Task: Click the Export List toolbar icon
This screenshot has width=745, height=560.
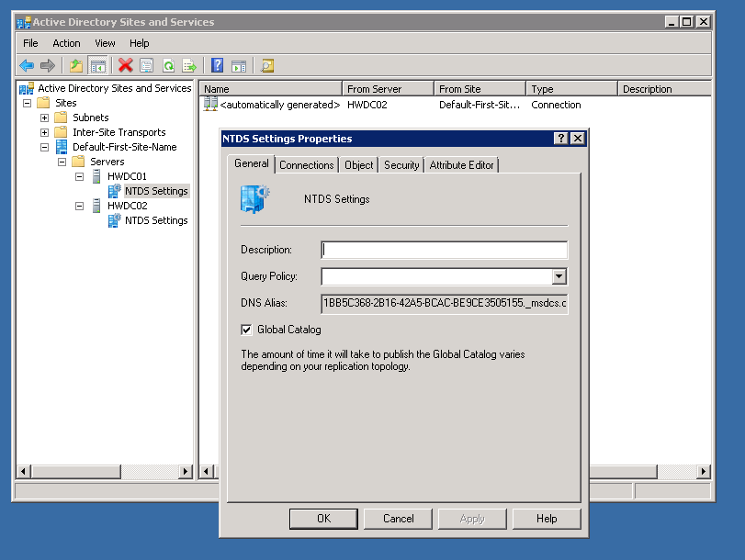Action: pos(189,65)
